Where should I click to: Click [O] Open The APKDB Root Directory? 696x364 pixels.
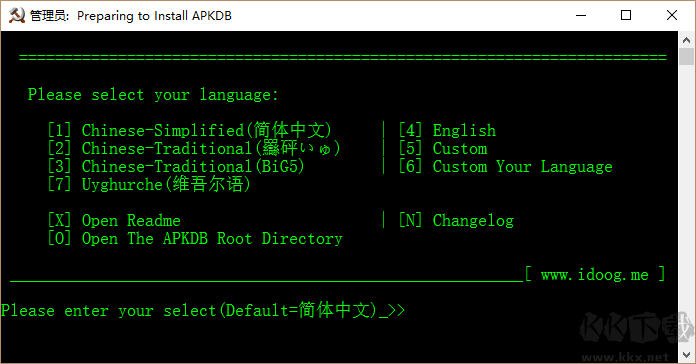[195, 238]
